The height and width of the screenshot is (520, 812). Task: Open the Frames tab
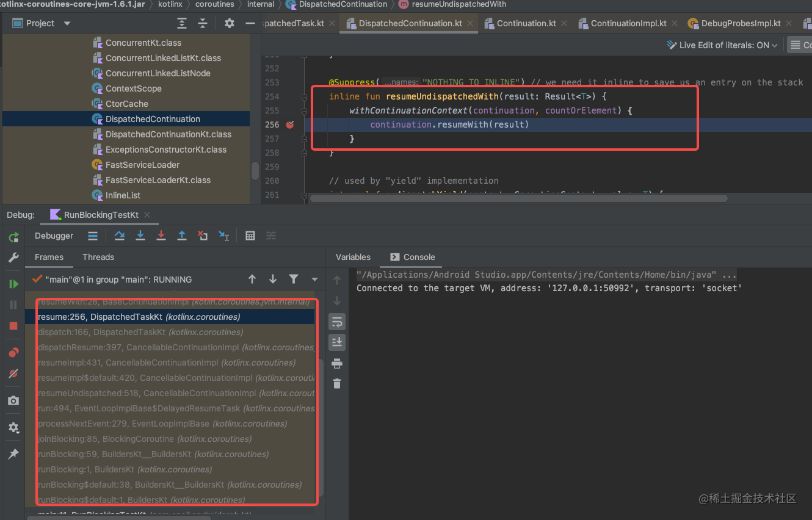[49, 257]
